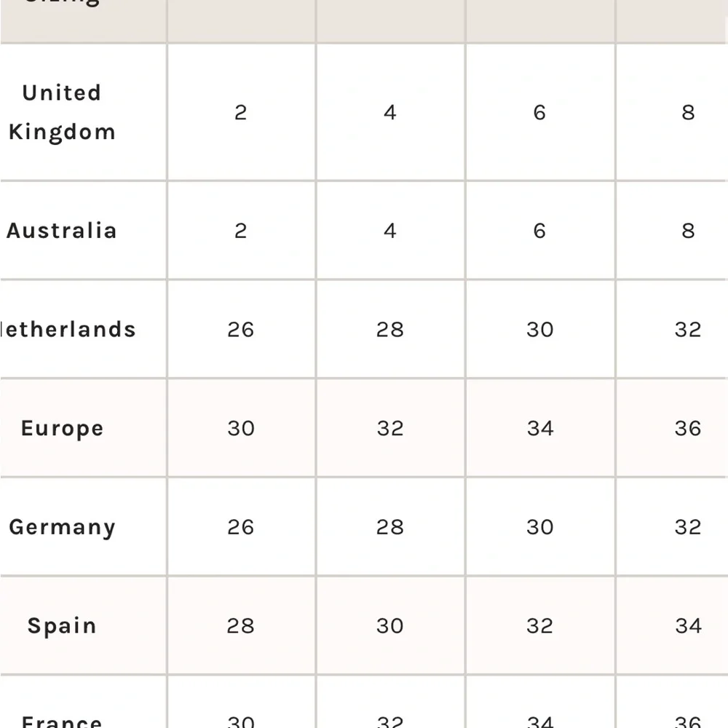
Task: Click the Spain row label
Action: pyautogui.click(x=62, y=626)
